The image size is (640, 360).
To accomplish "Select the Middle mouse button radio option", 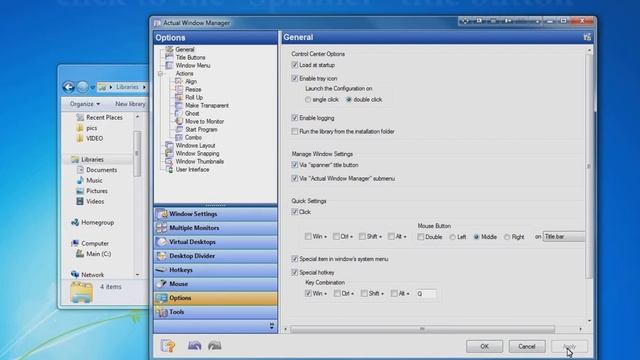I will [476, 237].
